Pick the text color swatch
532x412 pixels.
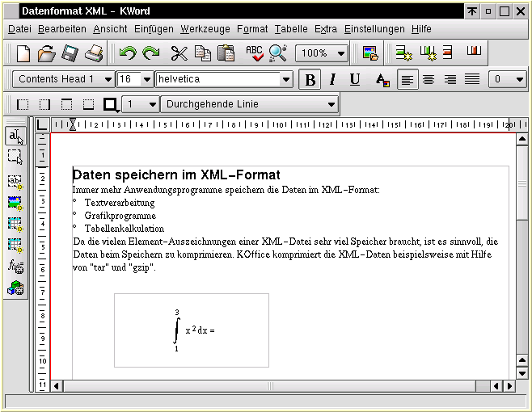[x=382, y=79]
